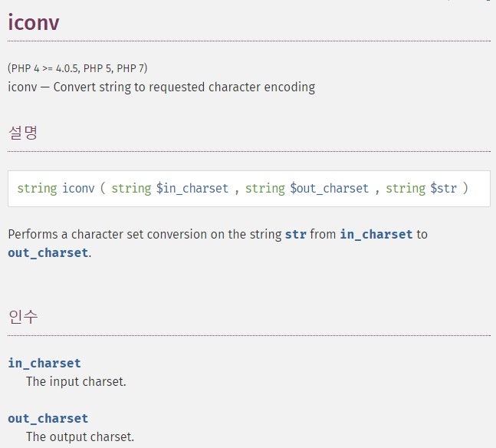
Task: Click "$str" parameter in the signature
Action: pos(445,188)
